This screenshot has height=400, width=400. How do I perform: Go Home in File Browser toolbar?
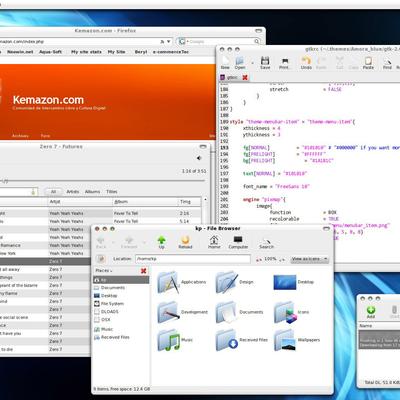214,242
